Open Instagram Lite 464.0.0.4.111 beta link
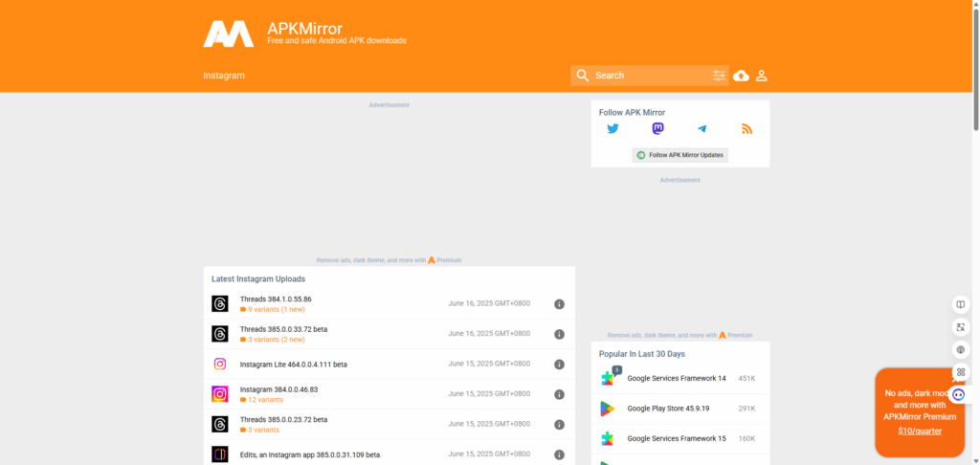Screen dimensions: 980x465 point(294,365)
